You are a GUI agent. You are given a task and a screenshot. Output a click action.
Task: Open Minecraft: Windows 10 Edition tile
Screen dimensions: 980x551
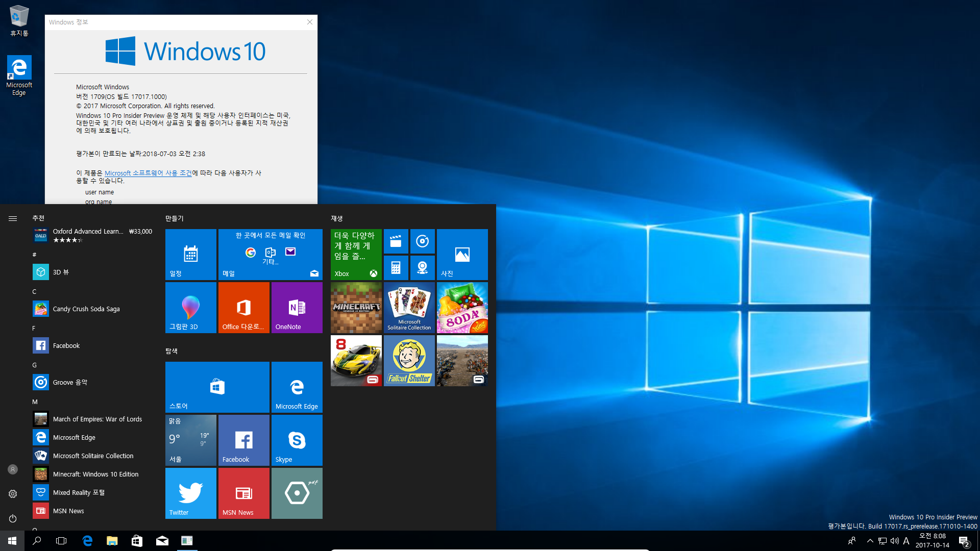click(x=355, y=307)
